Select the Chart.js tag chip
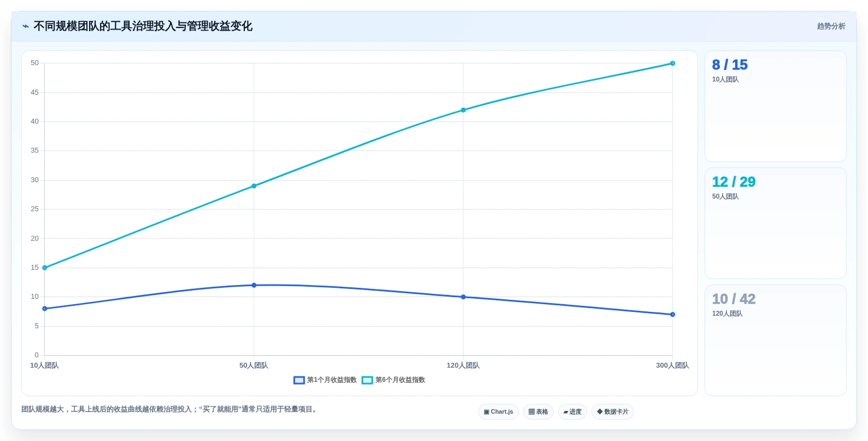Image resolution: width=868 pixels, height=441 pixels. 498,412
